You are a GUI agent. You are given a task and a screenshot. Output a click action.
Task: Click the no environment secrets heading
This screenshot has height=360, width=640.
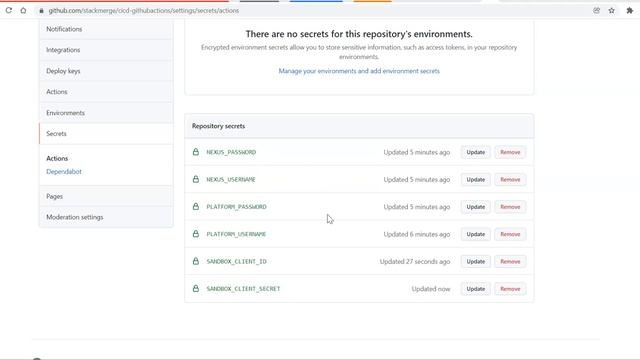pyautogui.click(x=359, y=34)
